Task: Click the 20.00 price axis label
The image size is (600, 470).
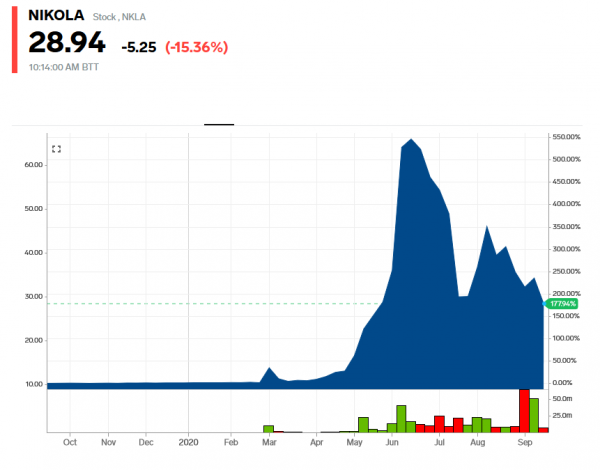Action: (34, 340)
